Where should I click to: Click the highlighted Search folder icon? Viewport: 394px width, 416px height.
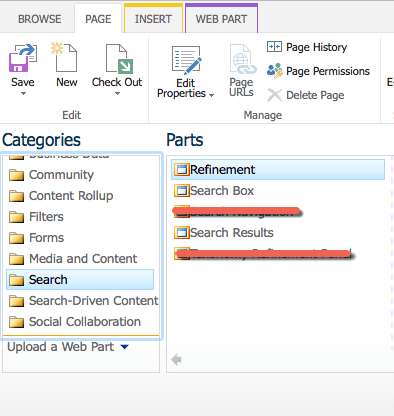pyautogui.click(x=16, y=280)
